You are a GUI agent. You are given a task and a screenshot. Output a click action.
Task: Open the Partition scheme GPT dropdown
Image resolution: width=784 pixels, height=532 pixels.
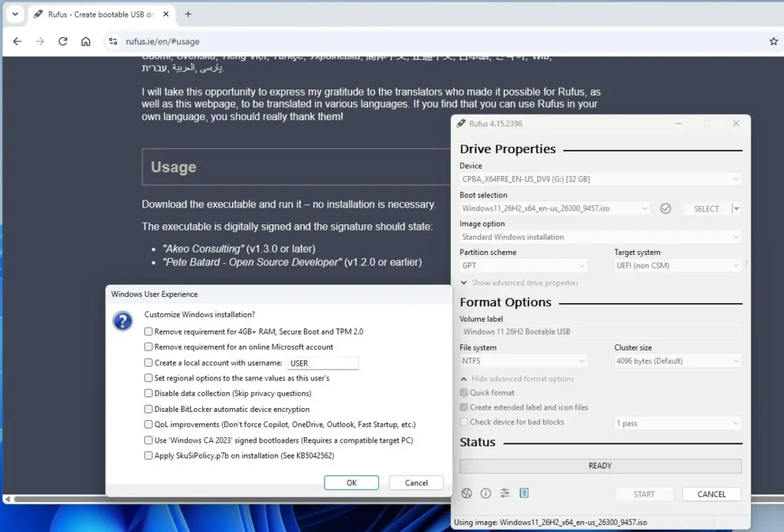523,266
